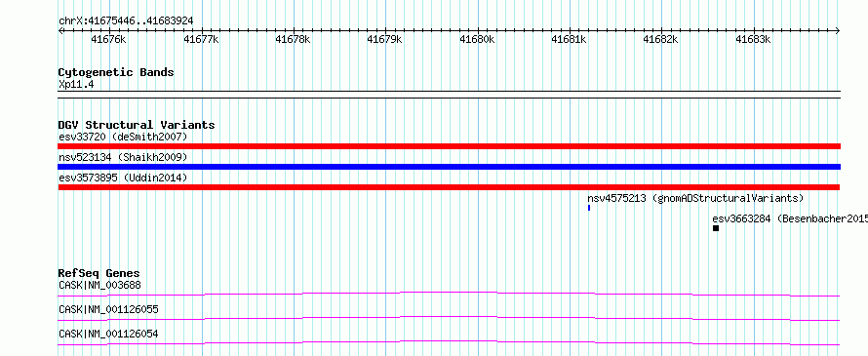Click the 41680k ruler tick label

coord(477,39)
